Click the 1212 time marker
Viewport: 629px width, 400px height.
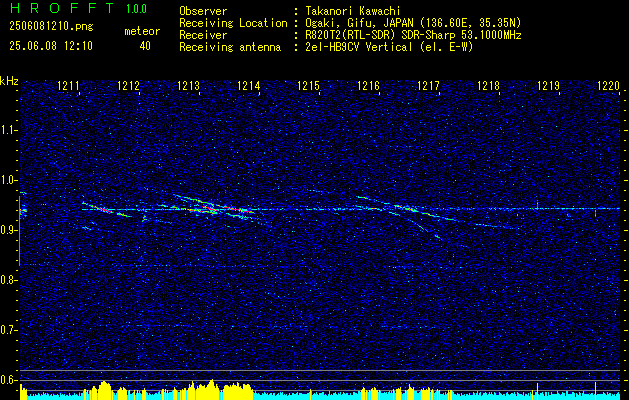coord(128,85)
